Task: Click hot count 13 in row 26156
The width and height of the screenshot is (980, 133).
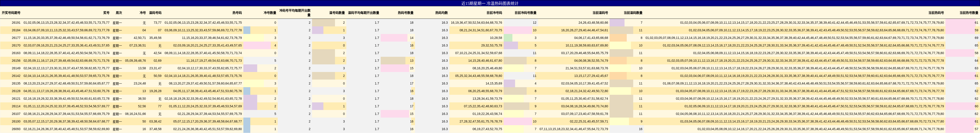Action: pos(412,61)
